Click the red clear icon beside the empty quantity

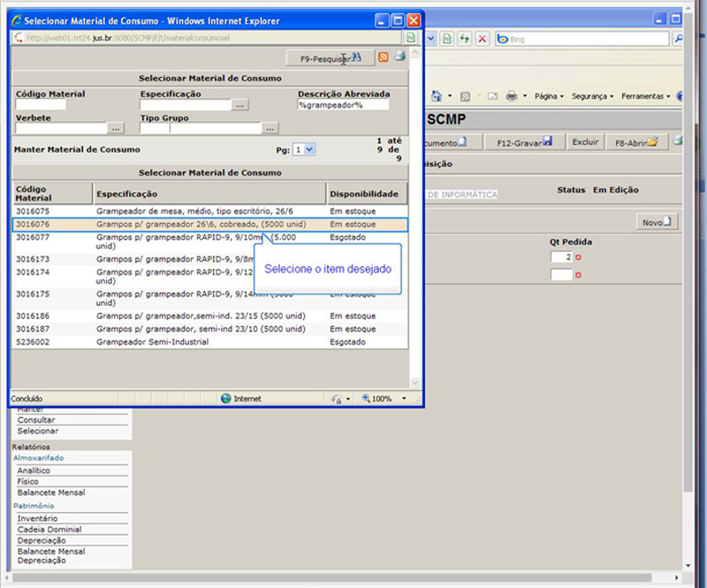(578, 275)
